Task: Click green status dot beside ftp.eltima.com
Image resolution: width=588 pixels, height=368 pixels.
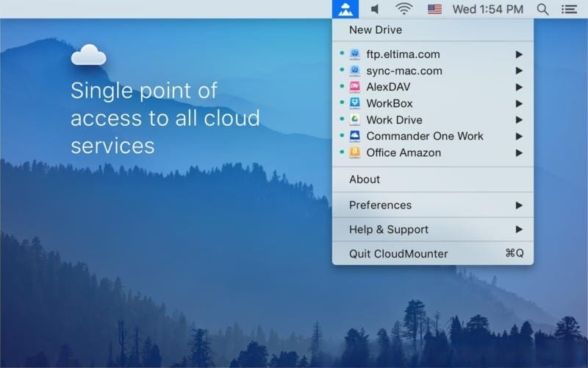Action: pyautogui.click(x=342, y=53)
